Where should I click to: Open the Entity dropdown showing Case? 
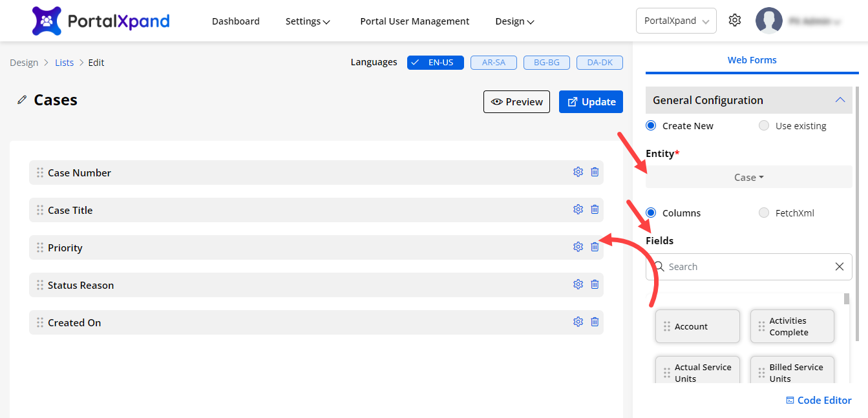748,177
